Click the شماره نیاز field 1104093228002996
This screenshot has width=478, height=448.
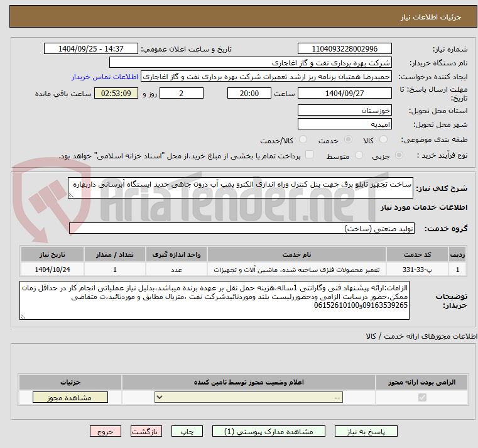344,49
